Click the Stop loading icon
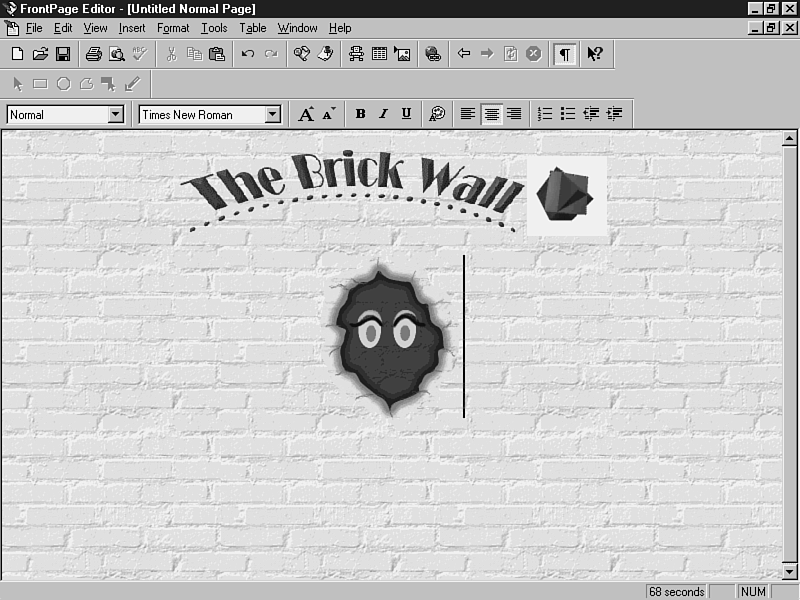The height and width of the screenshot is (600, 800). (533, 54)
